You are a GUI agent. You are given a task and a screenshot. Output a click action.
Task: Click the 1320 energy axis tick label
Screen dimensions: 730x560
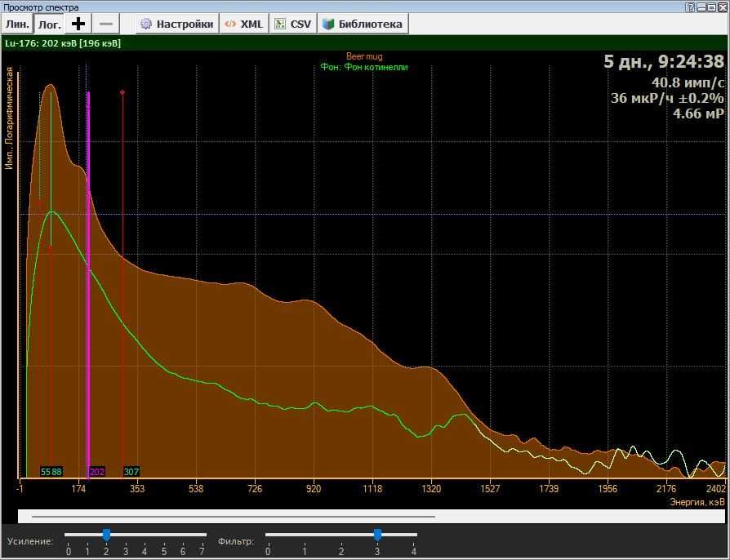pos(431,489)
